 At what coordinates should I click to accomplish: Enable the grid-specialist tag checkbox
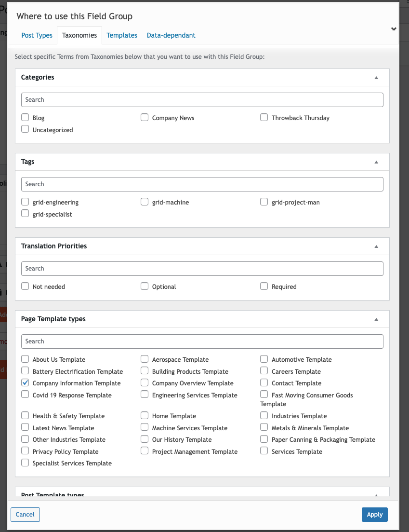point(25,213)
